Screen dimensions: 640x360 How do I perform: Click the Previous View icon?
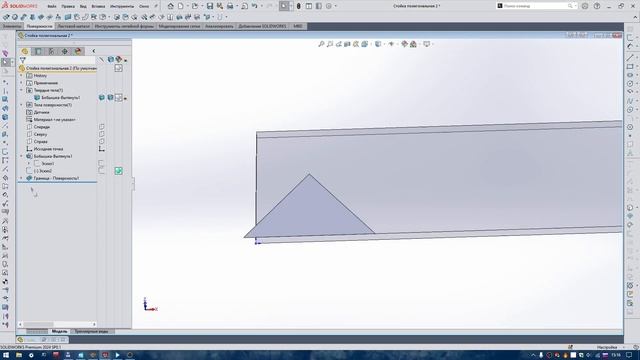click(338, 44)
